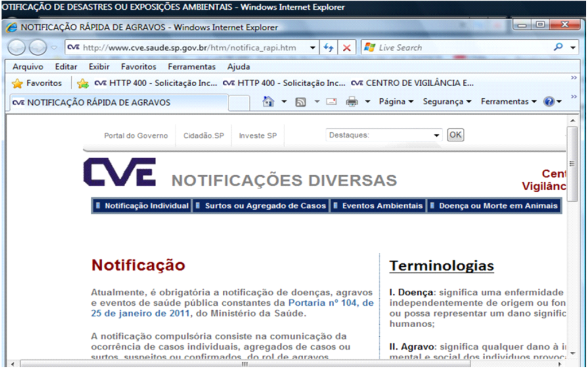This screenshot has height=369, width=588.
Task: Open the Editar menu
Action: click(66, 67)
